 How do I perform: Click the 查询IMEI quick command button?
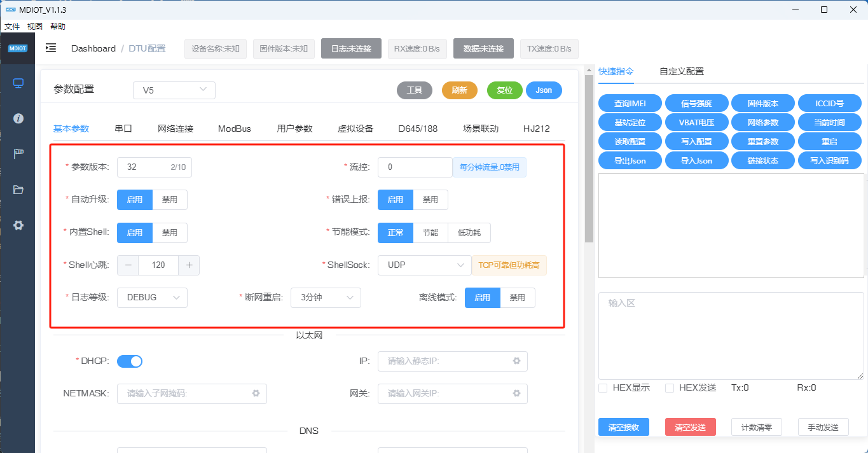pyautogui.click(x=630, y=104)
